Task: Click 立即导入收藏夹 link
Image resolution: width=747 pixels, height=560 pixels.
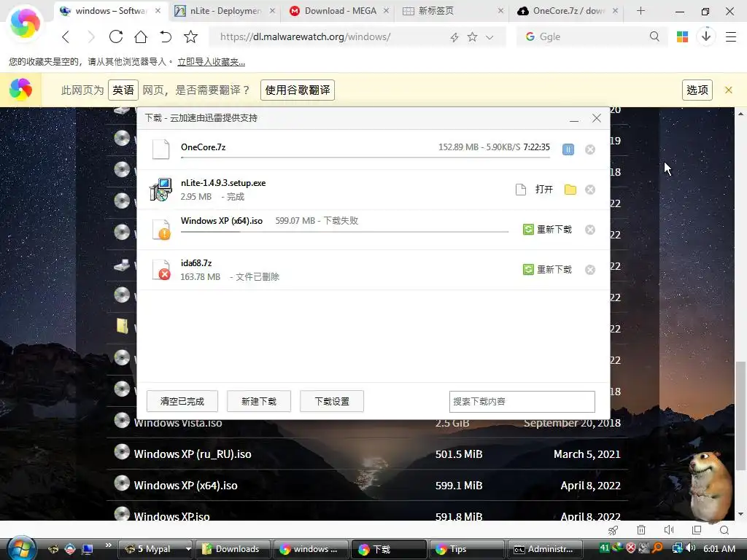Action: (x=211, y=62)
